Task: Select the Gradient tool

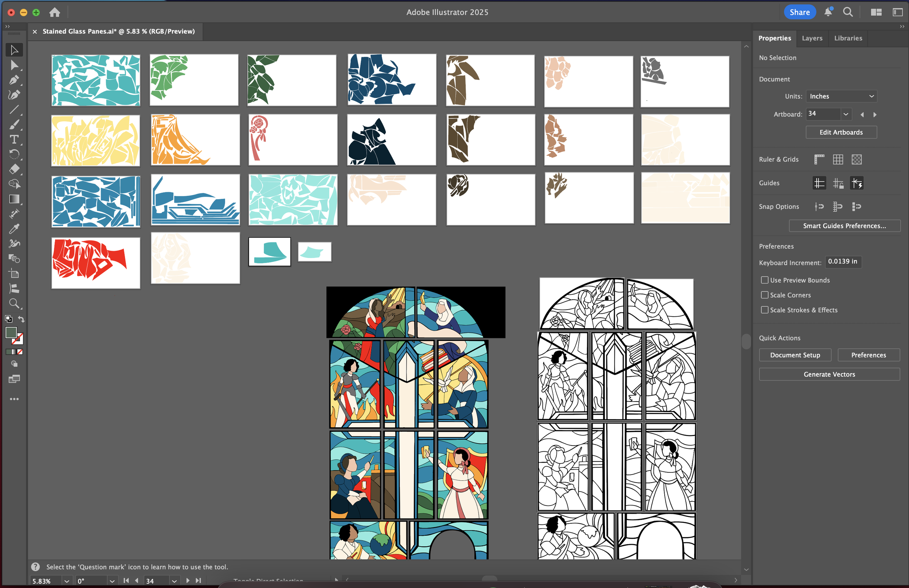Action: [x=14, y=199]
